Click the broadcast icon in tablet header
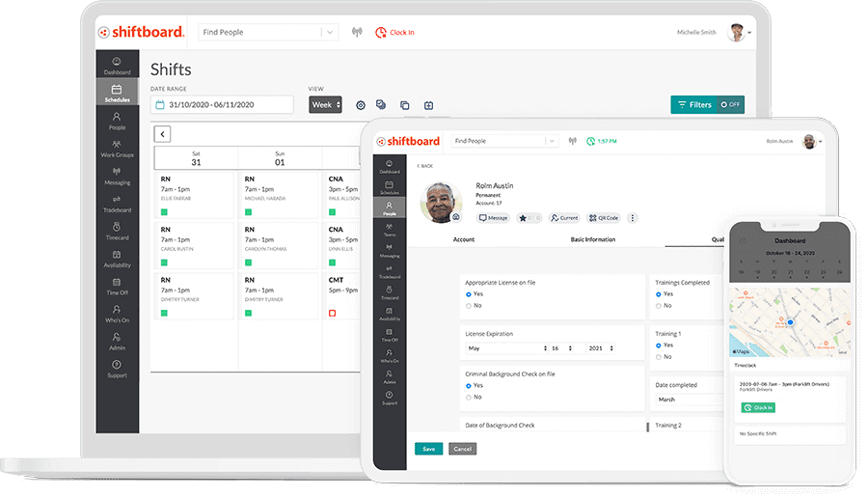The image size is (868, 497). 572,141
